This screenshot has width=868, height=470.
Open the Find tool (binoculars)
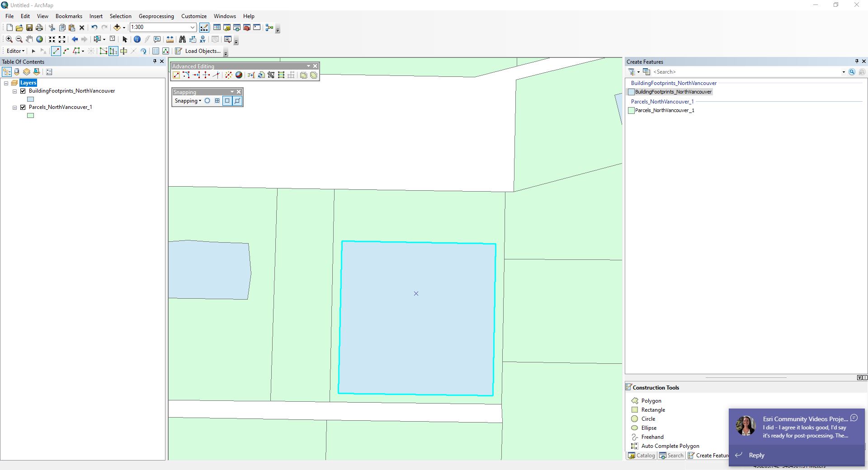coord(182,39)
